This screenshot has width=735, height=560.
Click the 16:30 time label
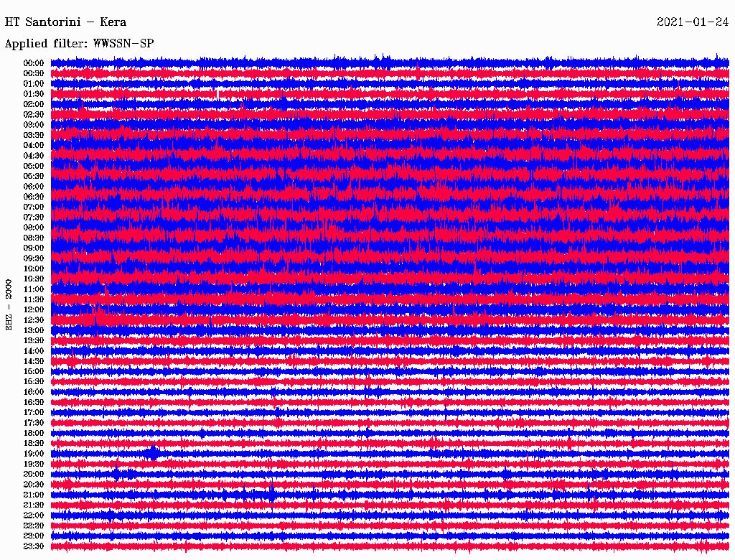(34, 403)
